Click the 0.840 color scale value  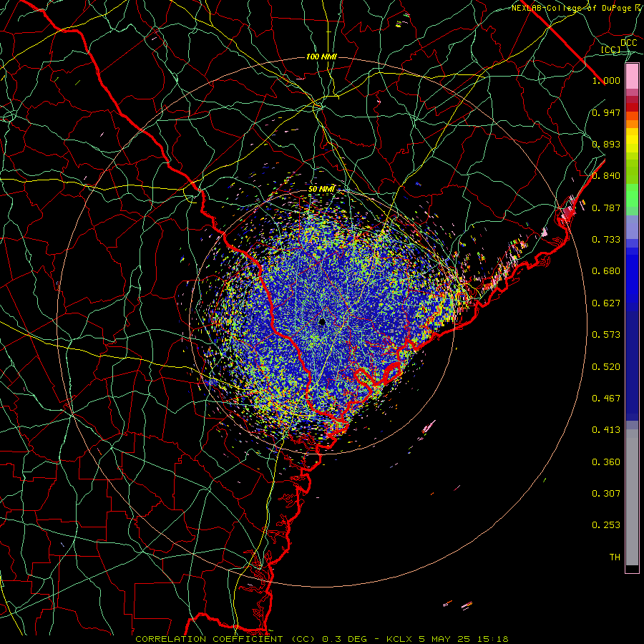(x=606, y=176)
